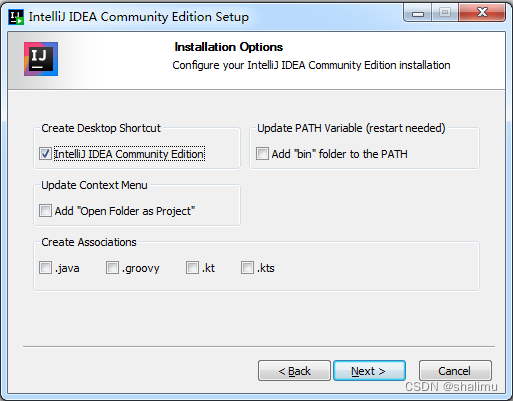Proceed with the Next > button
Screen dimensions: 513x401
(x=369, y=371)
